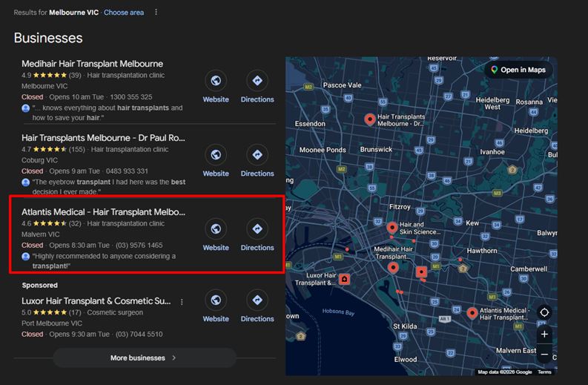Open Luxor Hair Transplant website icon

tap(216, 300)
